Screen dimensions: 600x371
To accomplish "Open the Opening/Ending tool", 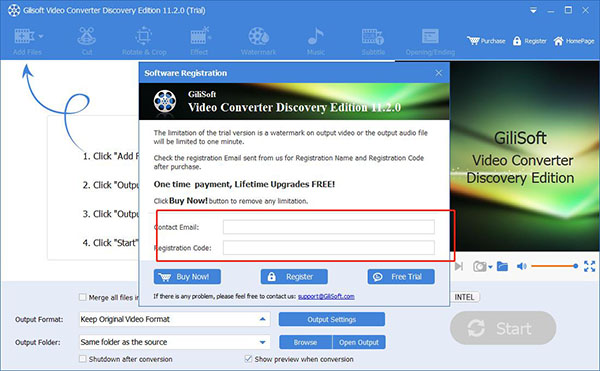I will click(430, 41).
